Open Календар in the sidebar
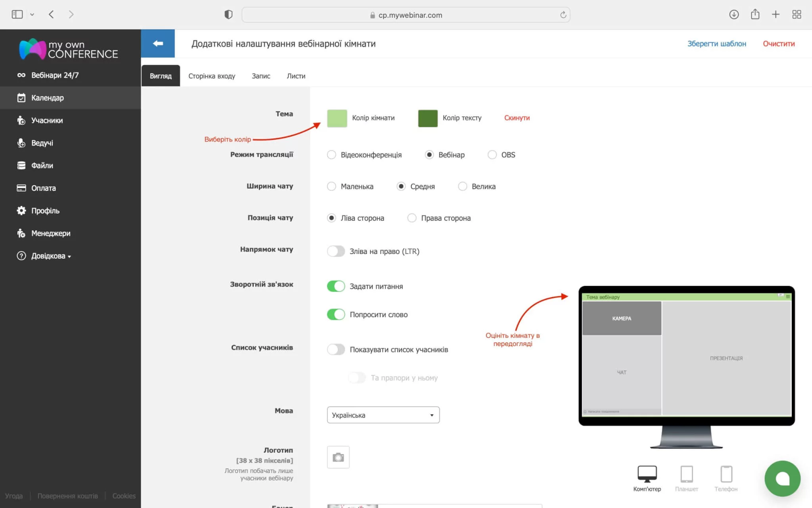 tap(48, 98)
